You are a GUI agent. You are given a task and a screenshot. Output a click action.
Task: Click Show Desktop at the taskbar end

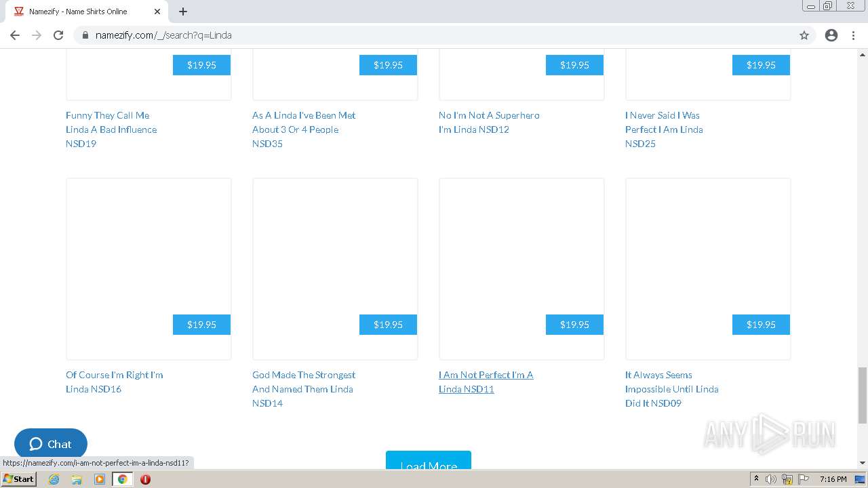(861, 479)
